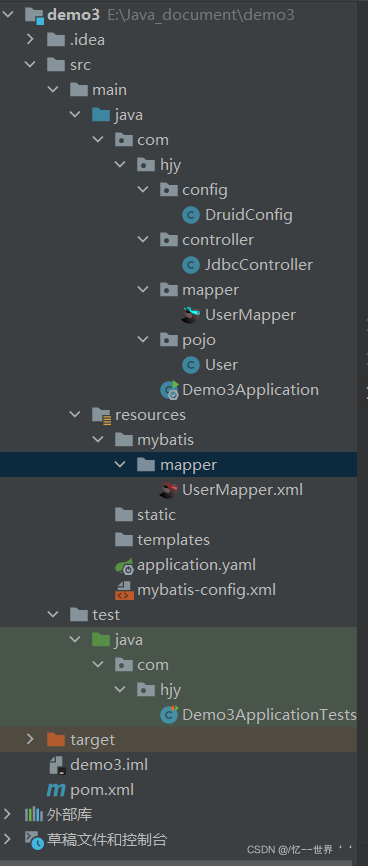Viewport: 368px width, 866px height.
Task: Expand the 外部库 node
Action: coord(8,814)
